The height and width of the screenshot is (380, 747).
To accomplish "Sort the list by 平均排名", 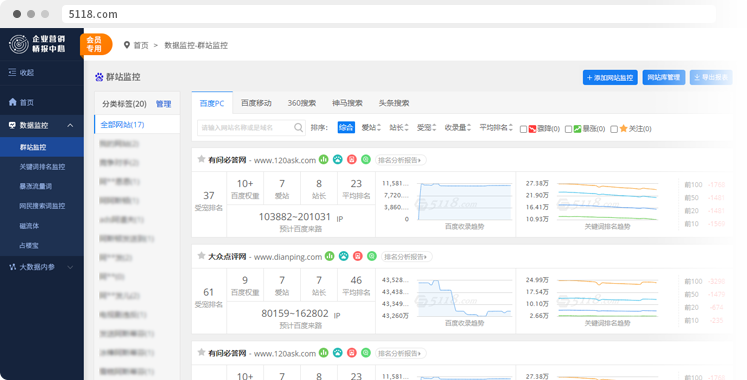I will [496, 128].
